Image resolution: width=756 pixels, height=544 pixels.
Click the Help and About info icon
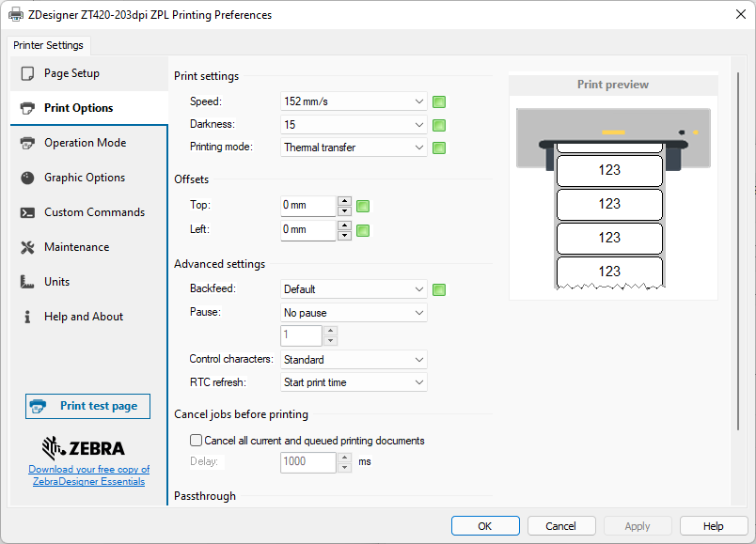coord(27,317)
